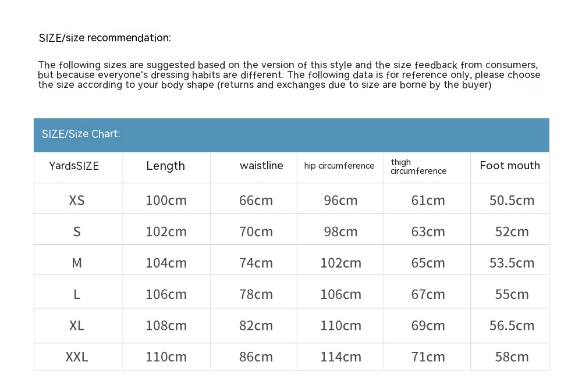The height and width of the screenshot is (392, 582).
Task: Click the SIZE/size recommendation heading text
Action: click(x=105, y=38)
